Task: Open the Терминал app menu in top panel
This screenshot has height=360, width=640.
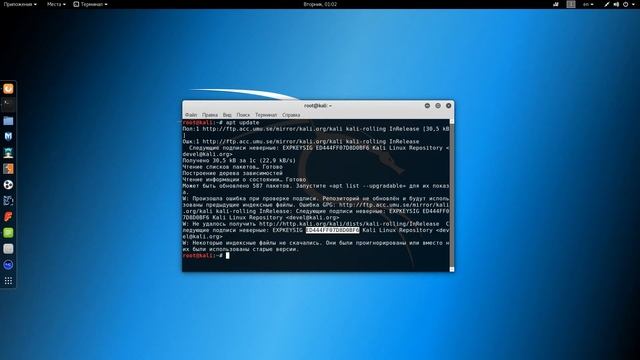Action: (91, 4)
